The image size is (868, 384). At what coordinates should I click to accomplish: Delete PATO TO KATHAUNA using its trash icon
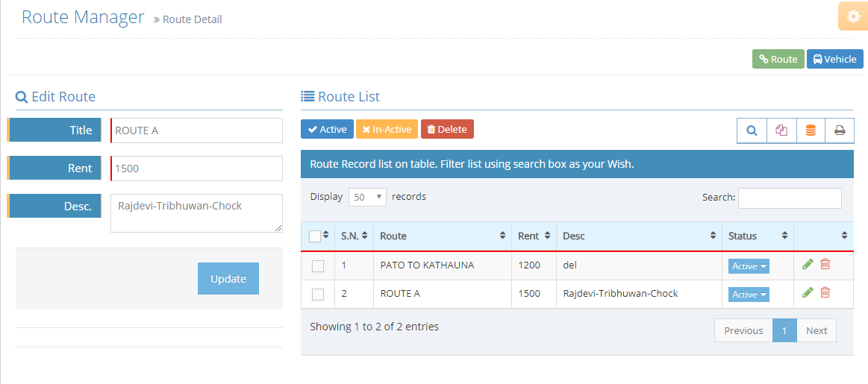(x=825, y=264)
